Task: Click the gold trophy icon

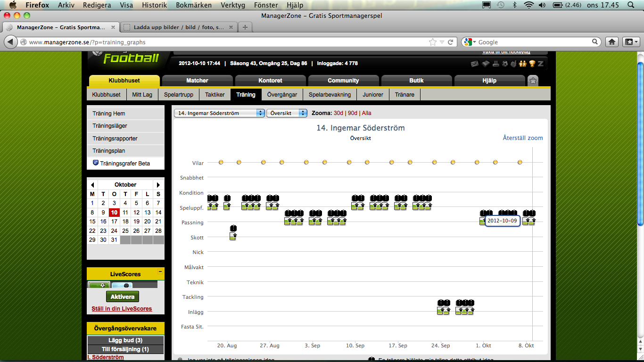Action: click(532, 64)
